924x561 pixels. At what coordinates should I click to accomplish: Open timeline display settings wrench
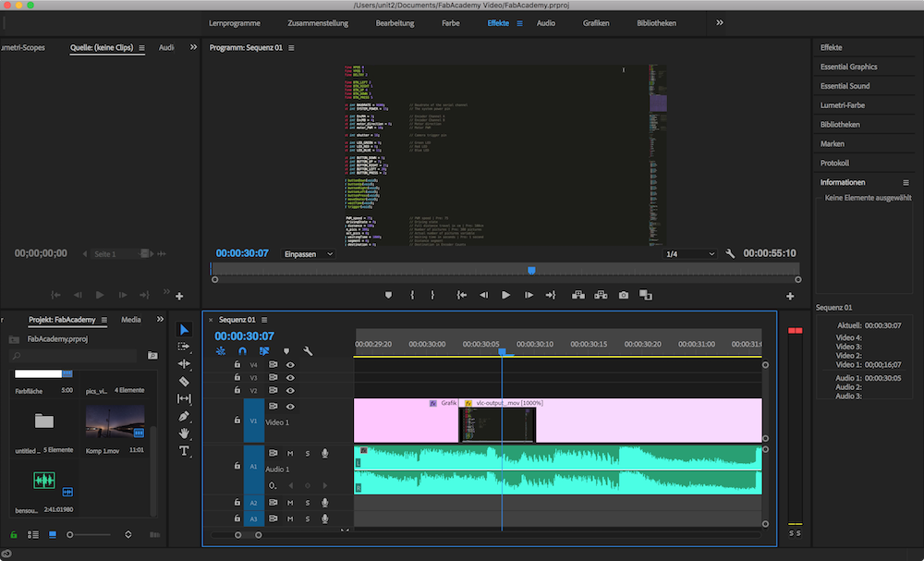pyautogui.click(x=308, y=351)
